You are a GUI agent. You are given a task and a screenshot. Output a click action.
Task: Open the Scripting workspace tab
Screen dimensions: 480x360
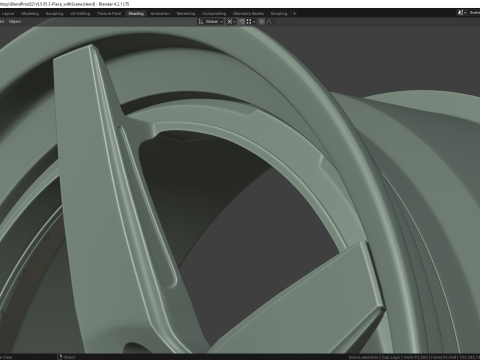point(279,14)
